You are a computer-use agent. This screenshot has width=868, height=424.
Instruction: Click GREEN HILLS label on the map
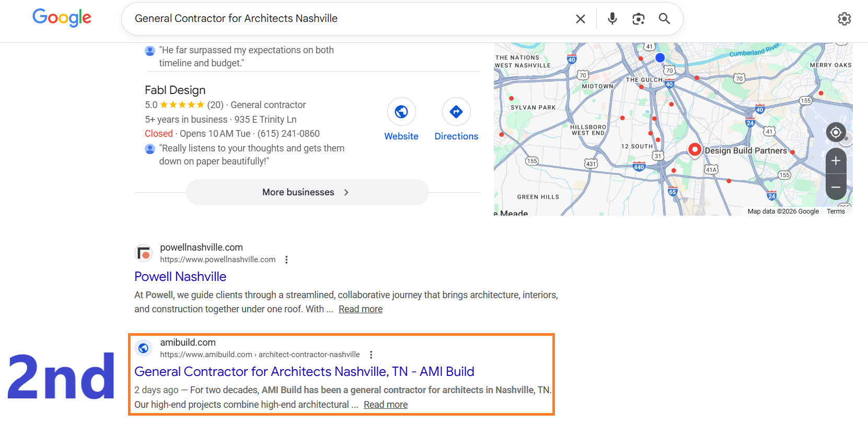[x=538, y=197]
